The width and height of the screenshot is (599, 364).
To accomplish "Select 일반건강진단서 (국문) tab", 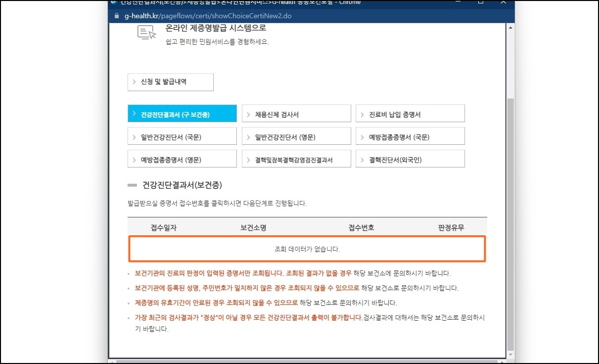I will pyautogui.click(x=182, y=136).
